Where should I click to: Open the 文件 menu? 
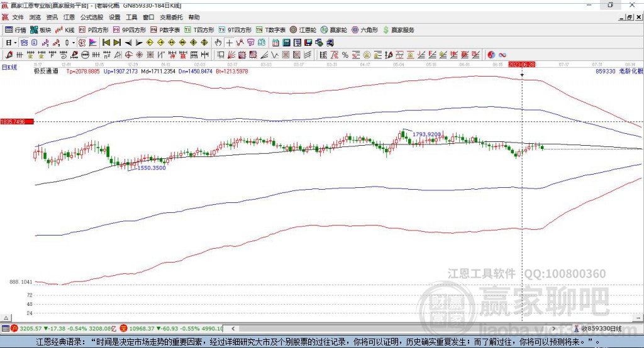coord(18,17)
